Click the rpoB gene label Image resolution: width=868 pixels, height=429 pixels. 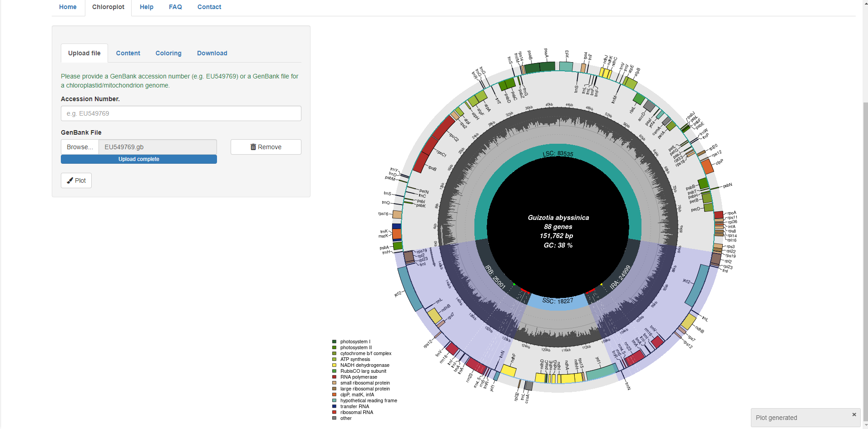click(432, 168)
